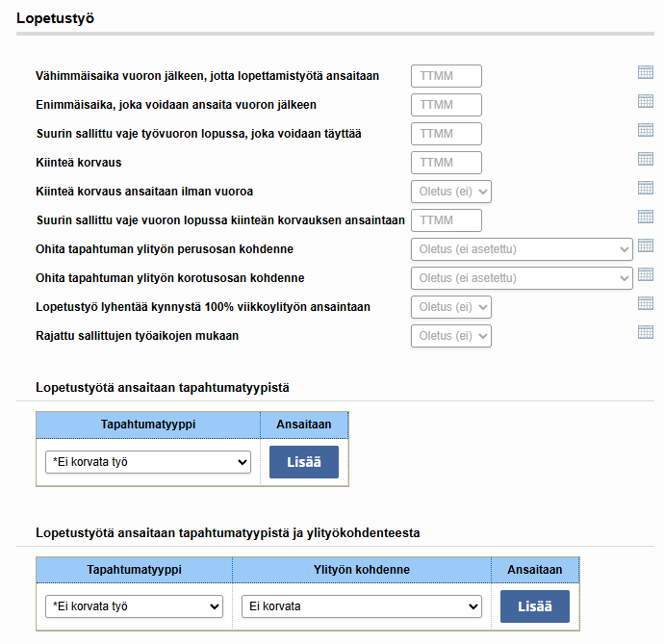Click Ansaitaan header in second table
The width and height of the screenshot is (664, 644).
coord(535,570)
